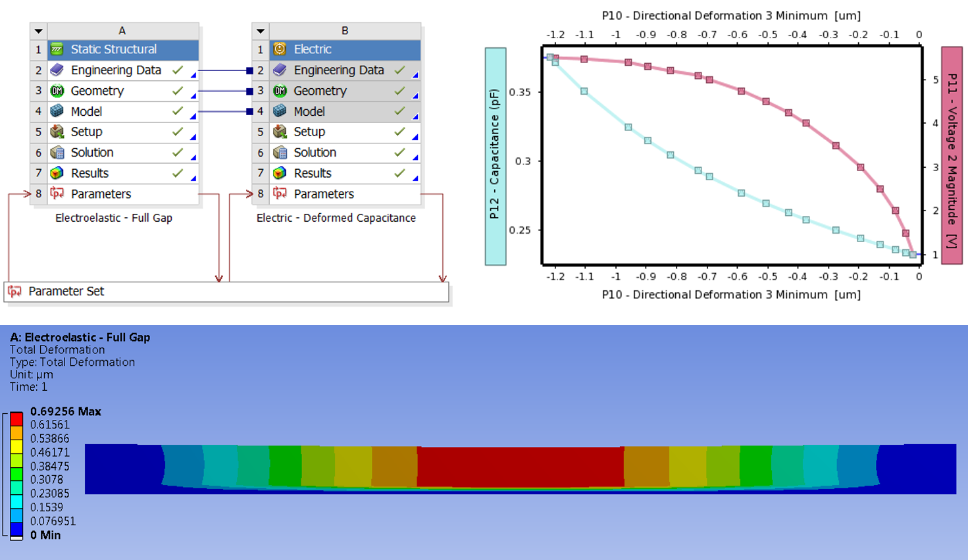Click green check on system B Setup

(399, 132)
